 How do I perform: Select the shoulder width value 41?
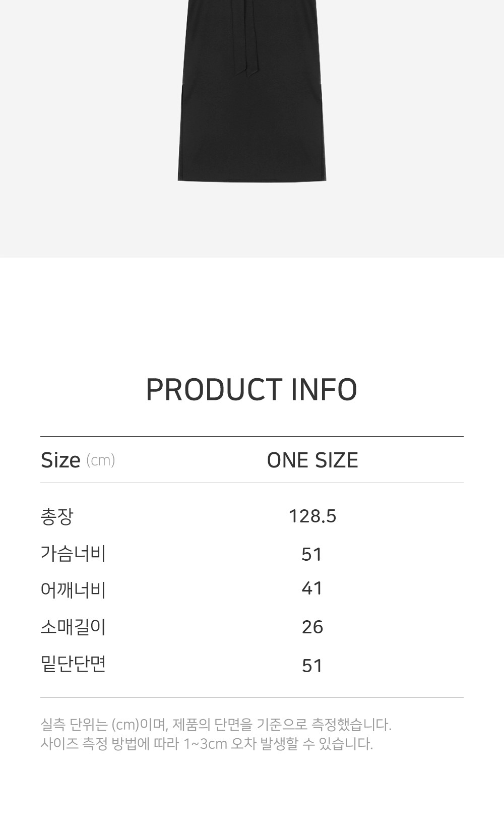tap(312, 588)
